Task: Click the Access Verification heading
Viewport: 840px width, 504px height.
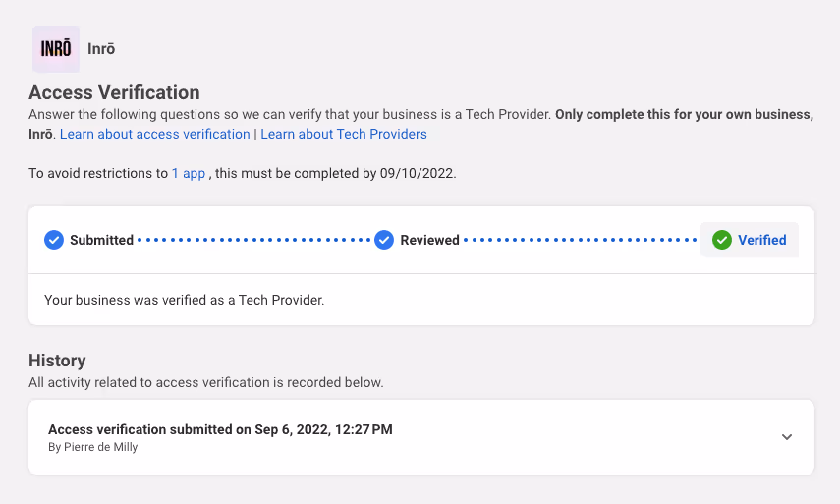Action: tap(114, 93)
